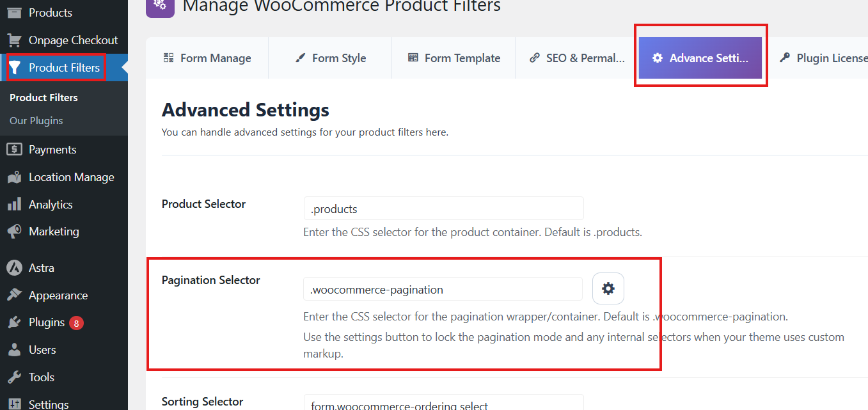
Task: Click the Payments dollar icon in sidebar
Action: pyautogui.click(x=14, y=150)
